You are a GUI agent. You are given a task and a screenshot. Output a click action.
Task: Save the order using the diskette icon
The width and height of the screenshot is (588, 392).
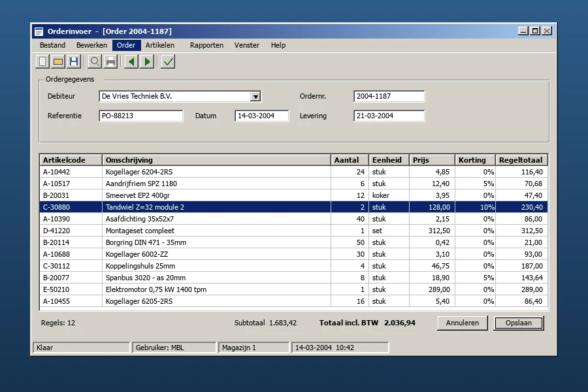pyautogui.click(x=74, y=61)
